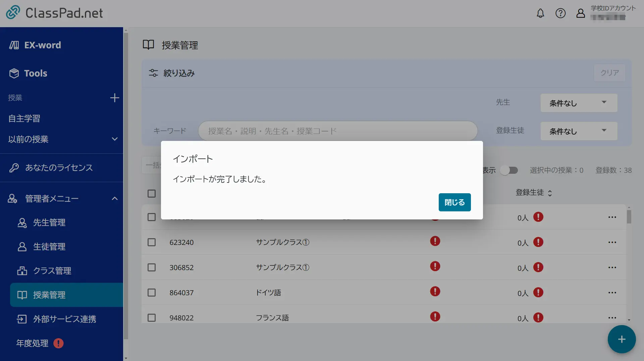644x361 pixels.
Task: Select 自主学習 in the sidebar menu
Action: tap(24, 118)
